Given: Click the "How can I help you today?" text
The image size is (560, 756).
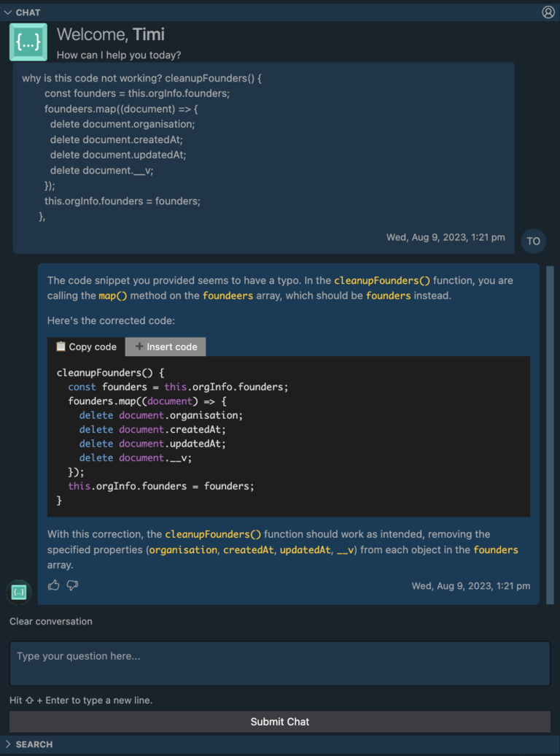Looking at the screenshot, I should [119, 55].
